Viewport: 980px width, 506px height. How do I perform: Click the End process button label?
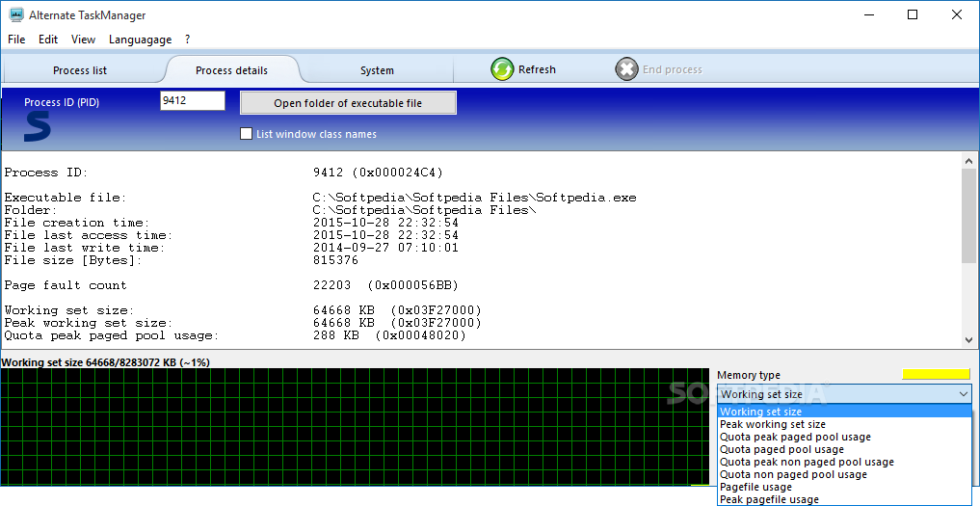tap(673, 69)
